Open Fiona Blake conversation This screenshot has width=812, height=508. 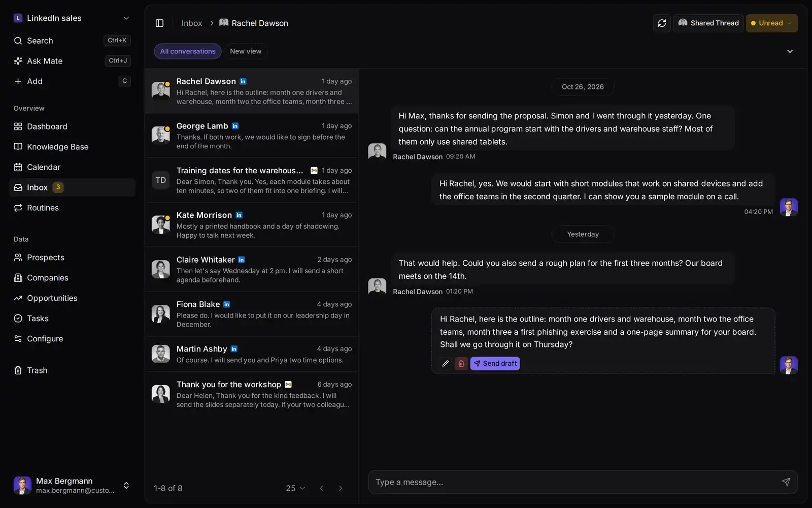[x=252, y=314]
